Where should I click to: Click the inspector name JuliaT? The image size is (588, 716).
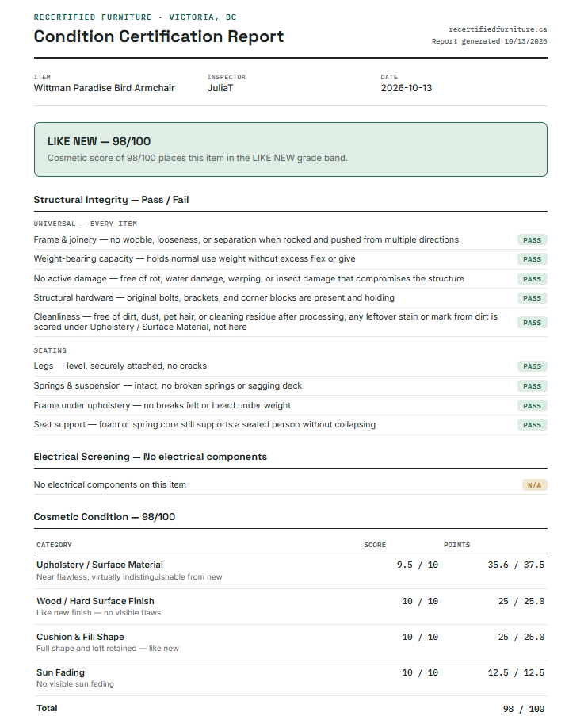click(220, 88)
